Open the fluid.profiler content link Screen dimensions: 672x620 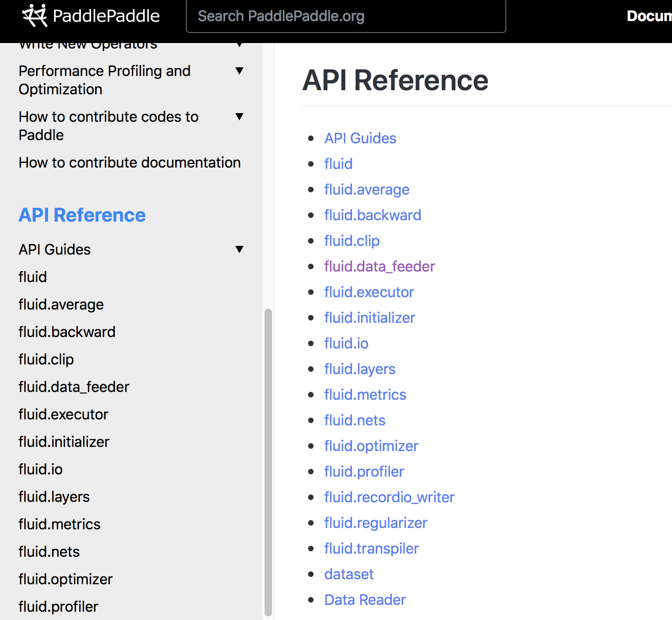pos(364,472)
